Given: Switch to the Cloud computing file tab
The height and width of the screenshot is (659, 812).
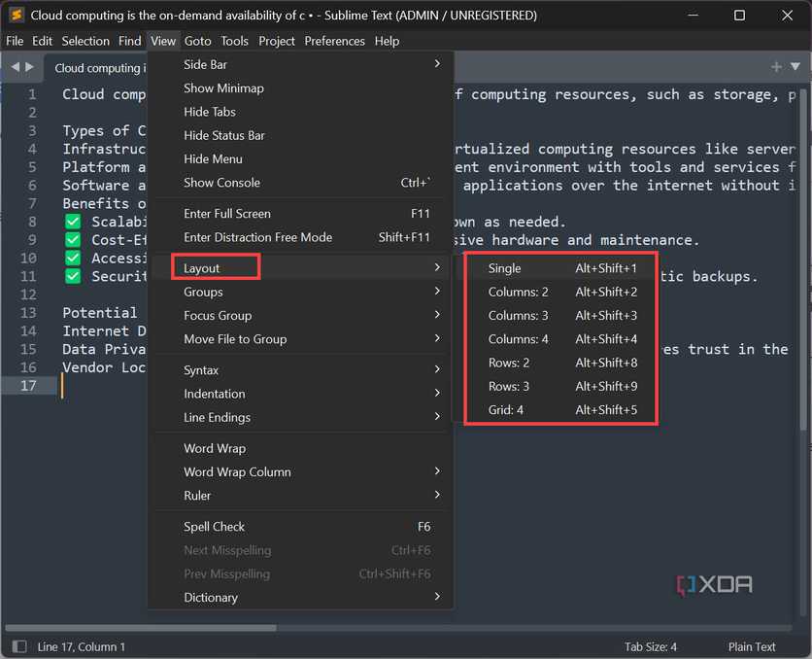Looking at the screenshot, I should [x=98, y=68].
